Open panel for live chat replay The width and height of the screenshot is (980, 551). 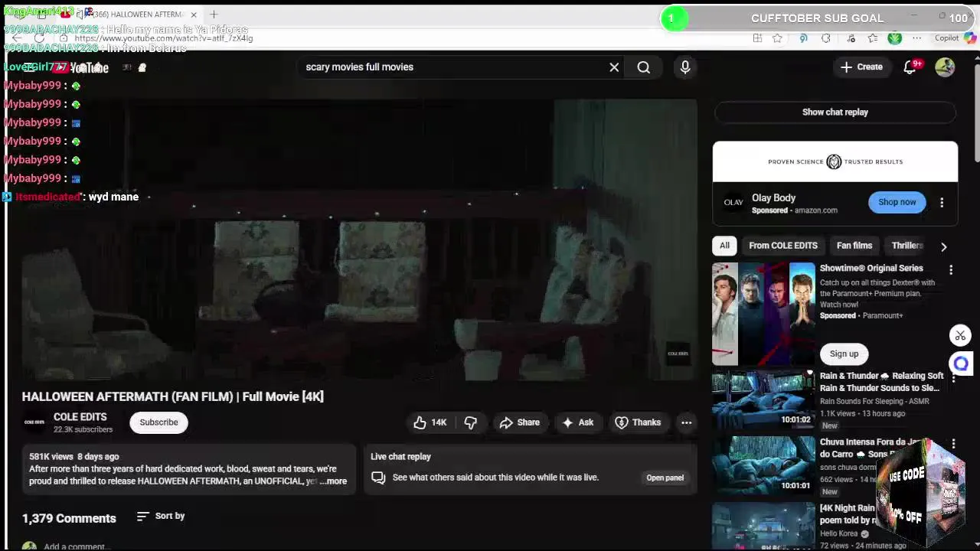point(665,478)
